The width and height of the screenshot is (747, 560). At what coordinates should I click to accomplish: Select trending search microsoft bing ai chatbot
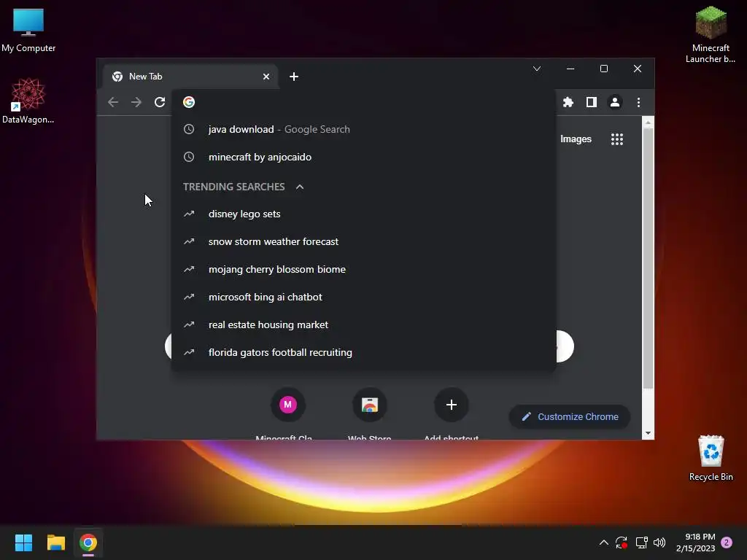tap(363, 297)
